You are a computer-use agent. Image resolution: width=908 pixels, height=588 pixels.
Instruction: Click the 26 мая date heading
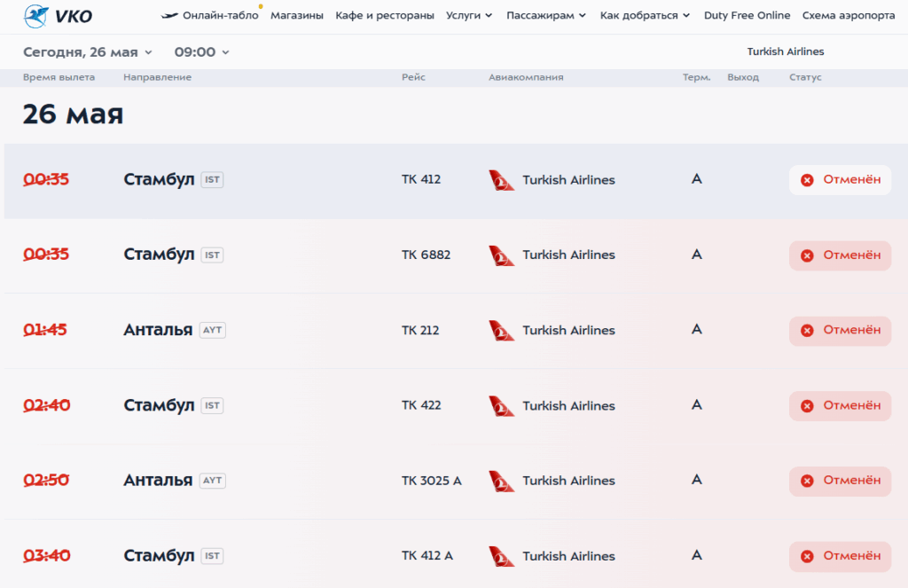(73, 114)
